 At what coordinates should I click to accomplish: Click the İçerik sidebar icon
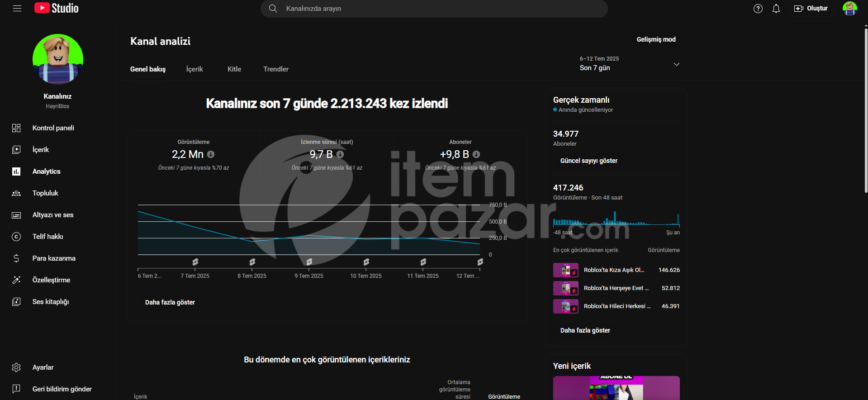(x=16, y=150)
